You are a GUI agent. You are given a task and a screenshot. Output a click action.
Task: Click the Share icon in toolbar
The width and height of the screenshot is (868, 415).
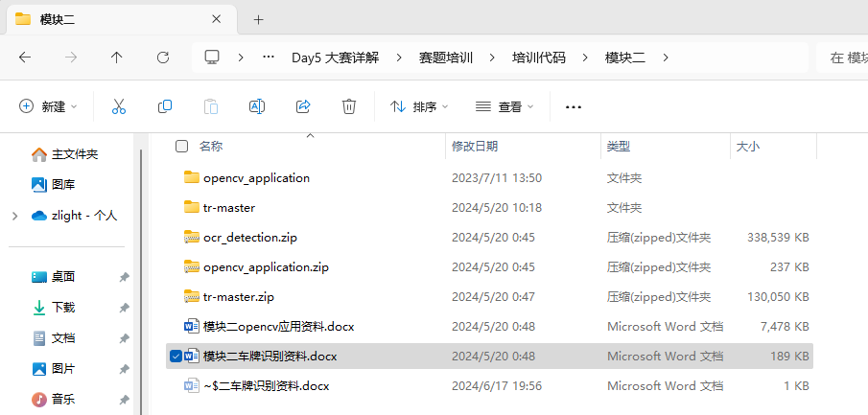tap(303, 106)
